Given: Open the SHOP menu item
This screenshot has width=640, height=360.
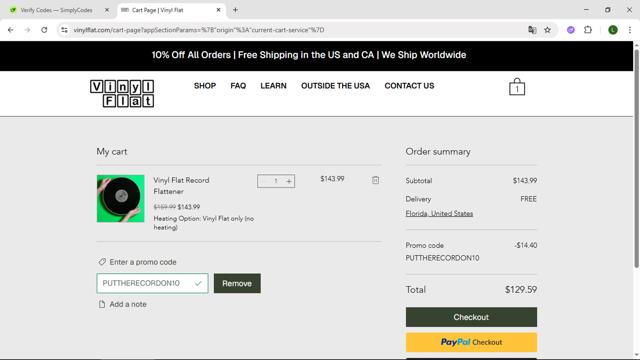Looking at the screenshot, I should coord(205,86).
